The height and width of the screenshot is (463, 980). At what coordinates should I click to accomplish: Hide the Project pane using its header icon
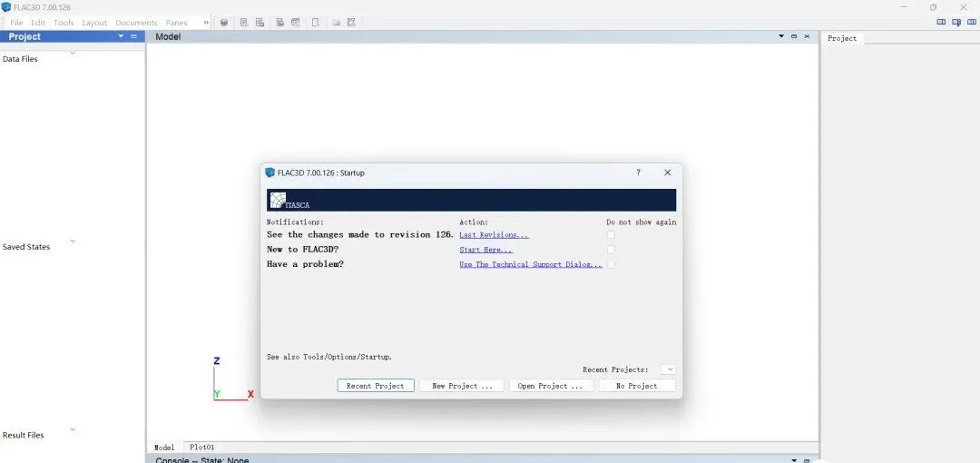133,36
